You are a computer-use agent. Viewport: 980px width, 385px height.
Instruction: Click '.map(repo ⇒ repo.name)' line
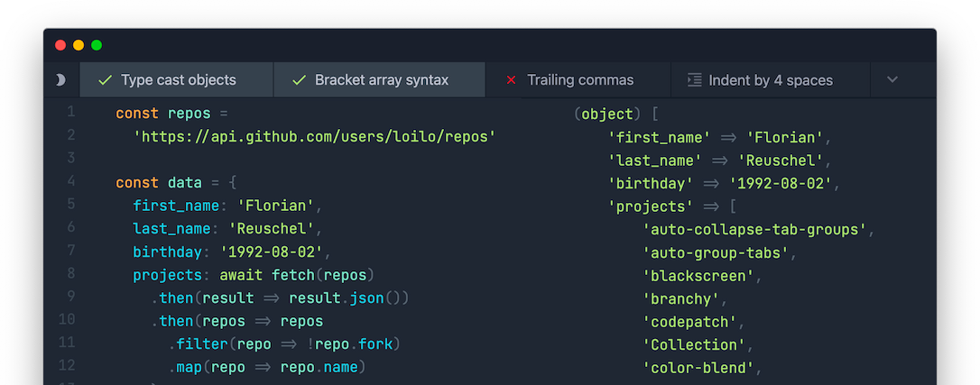(266, 368)
